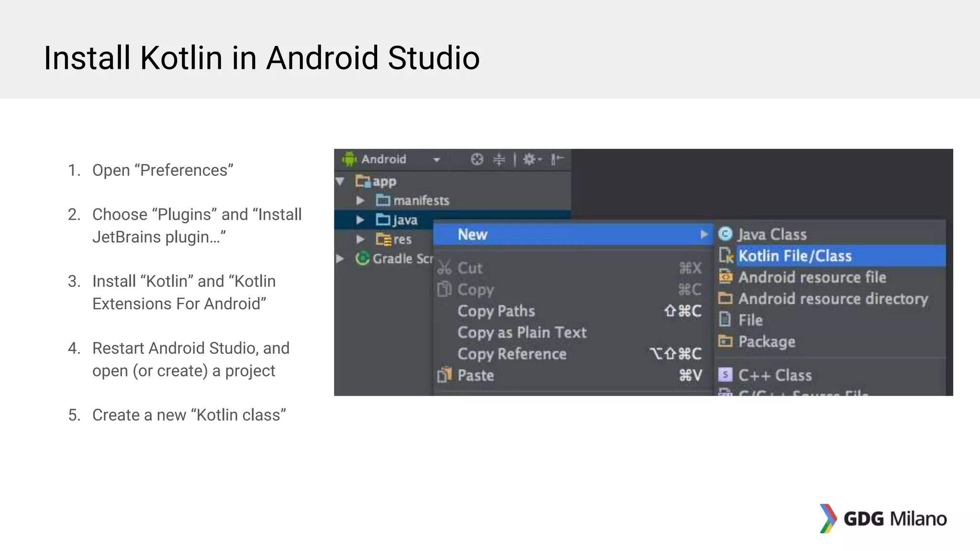
Task: Click the File document icon
Action: coord(725,319)
